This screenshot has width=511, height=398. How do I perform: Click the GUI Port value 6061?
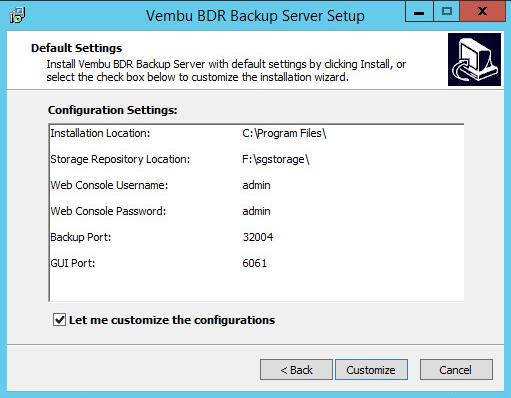click(x=255, y=263)
